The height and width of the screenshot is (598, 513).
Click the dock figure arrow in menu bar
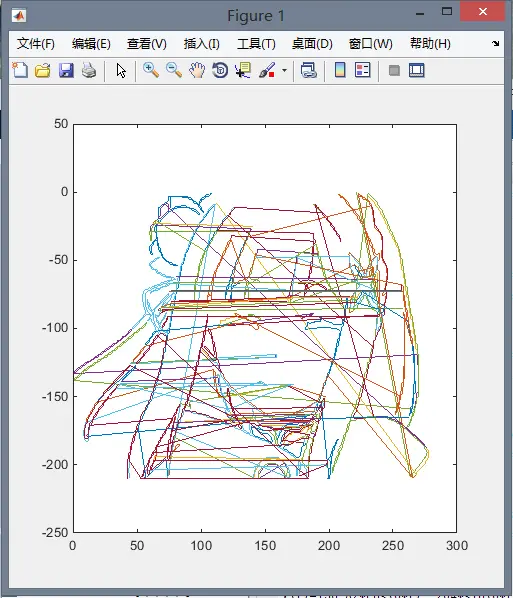[495, 43]
